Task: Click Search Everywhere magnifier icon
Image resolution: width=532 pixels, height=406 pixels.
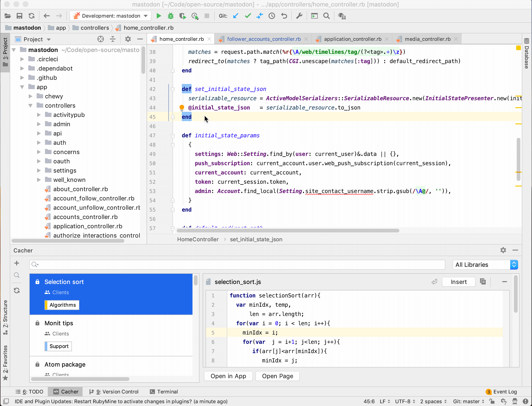Action: [326, 16]
